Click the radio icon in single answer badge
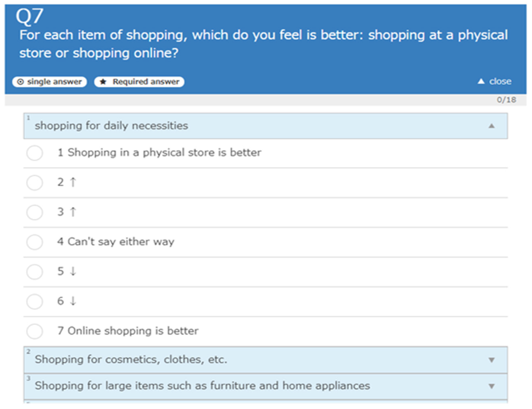Image resolution: width=532 pixels, height=409 pixels. pyautogui.click(x=20, y=82)
